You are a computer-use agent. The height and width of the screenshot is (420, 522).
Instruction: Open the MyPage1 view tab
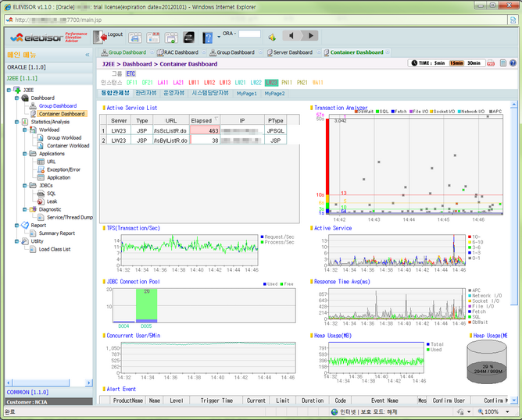pos(247,94)
